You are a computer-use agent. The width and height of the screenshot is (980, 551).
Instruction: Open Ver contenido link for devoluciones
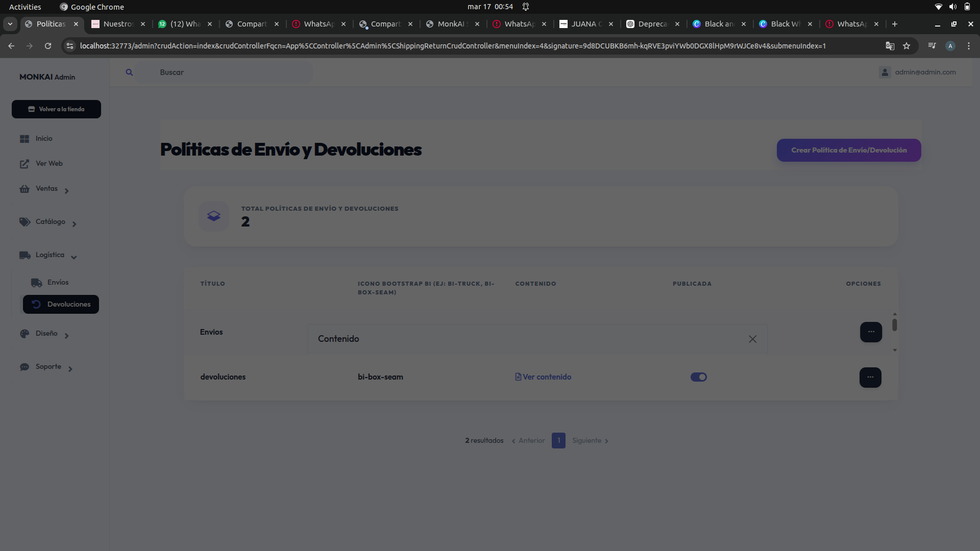(543, 377)
